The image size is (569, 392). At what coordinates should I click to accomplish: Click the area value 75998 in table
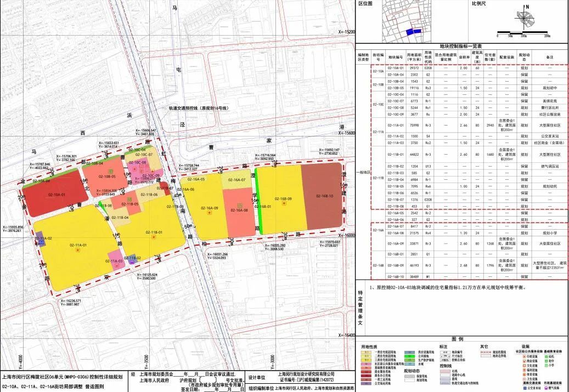pos(414,126)
